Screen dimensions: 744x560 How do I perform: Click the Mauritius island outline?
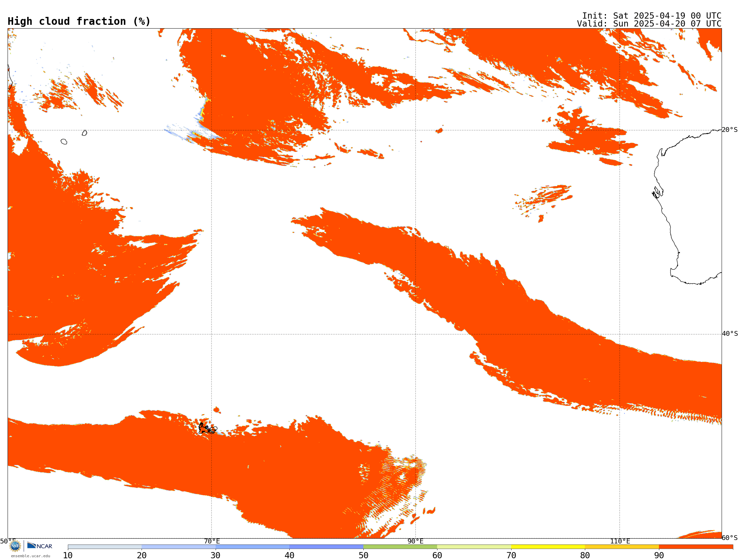[84, 133]
